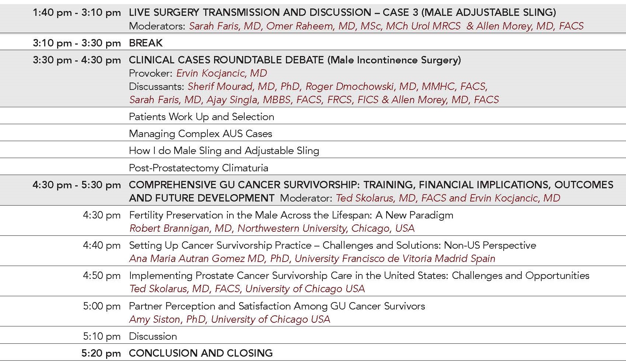Image resolution: width=626 pixels, height=364 pixels.
Task: Open the Fertility Preservation in the Male talk
Action: pos(291,215)
